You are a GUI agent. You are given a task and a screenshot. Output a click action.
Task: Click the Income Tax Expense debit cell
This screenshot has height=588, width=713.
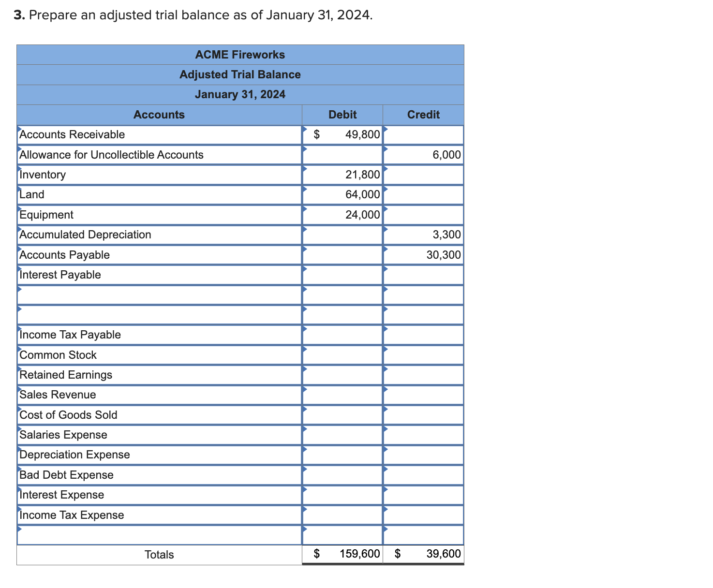(342, 515)
